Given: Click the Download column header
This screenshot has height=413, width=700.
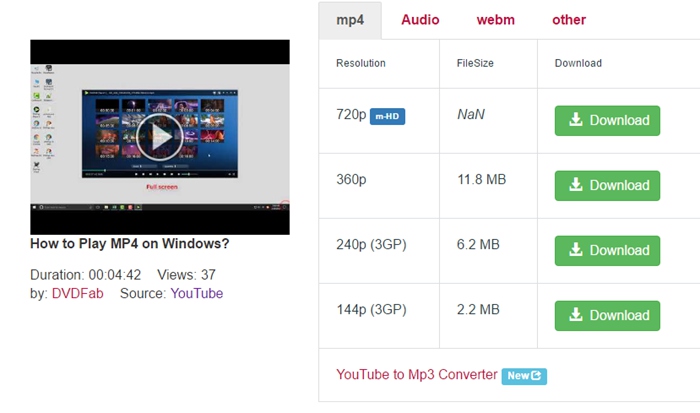Looking at the screenshot, I should tap(578, 63).
